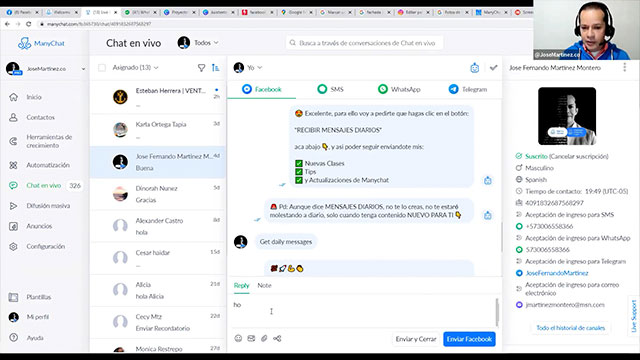Viewport: 640px width, 360px height.
Task: Switch to SMS channel tab
Action: (330, 89)
